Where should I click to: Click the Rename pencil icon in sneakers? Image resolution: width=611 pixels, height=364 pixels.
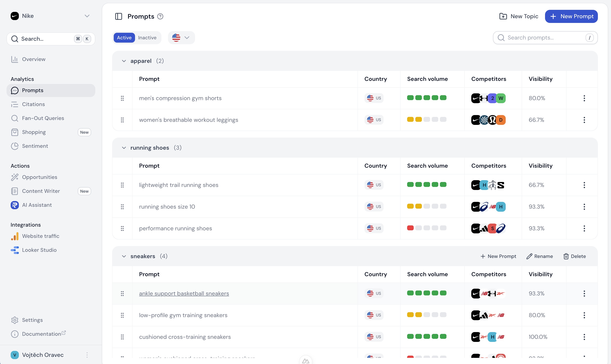(529, 256)
